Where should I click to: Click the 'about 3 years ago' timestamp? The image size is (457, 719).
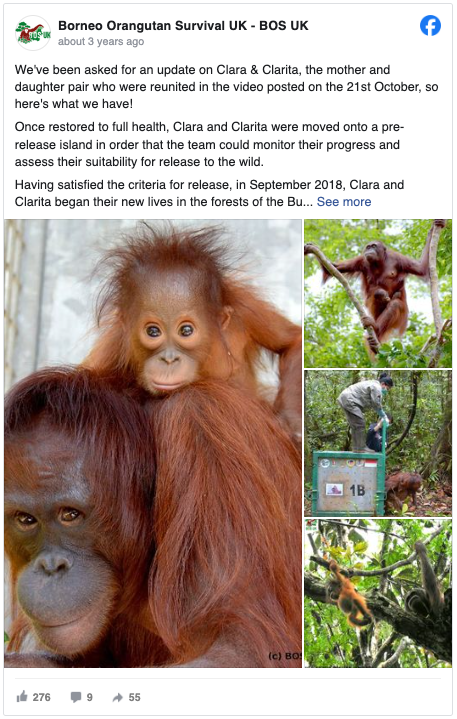101,42
